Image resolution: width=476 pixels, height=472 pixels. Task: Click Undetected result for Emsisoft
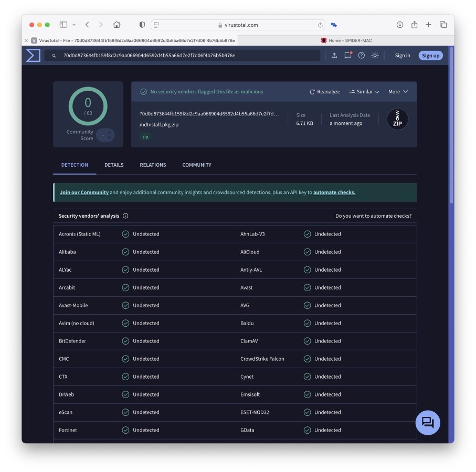[x=327, y=394]
